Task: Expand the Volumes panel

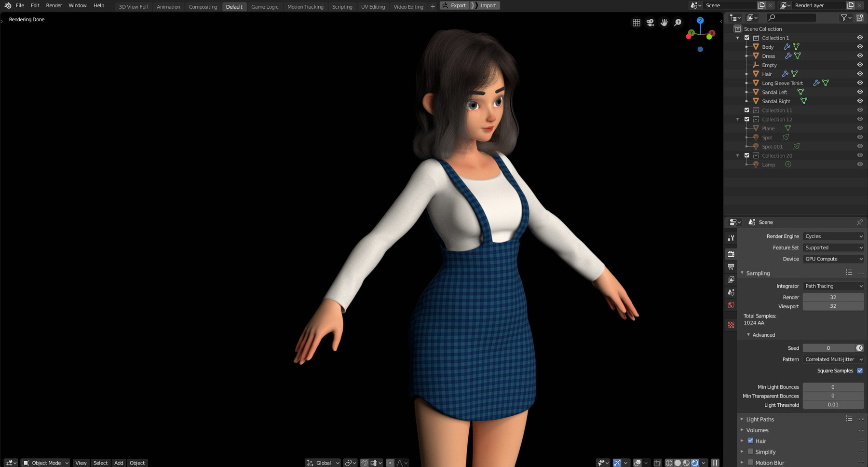Action: click(x=742, y=430)
